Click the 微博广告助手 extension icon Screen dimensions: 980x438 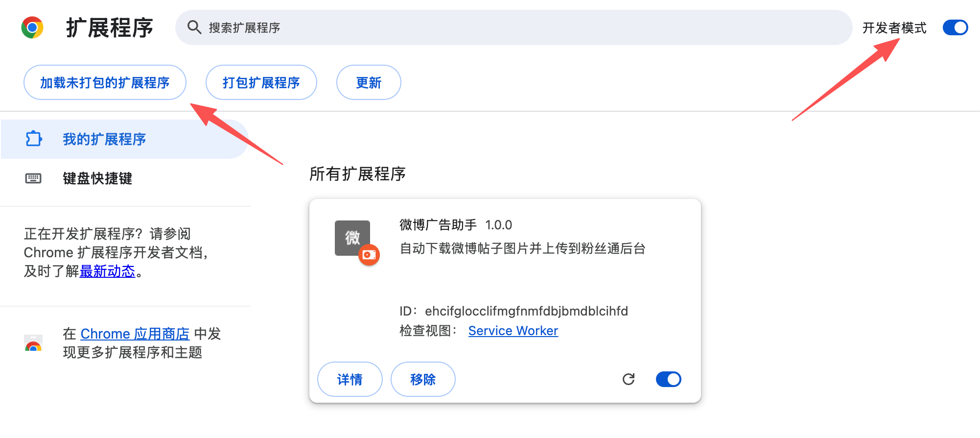click(x=351, y=239)
